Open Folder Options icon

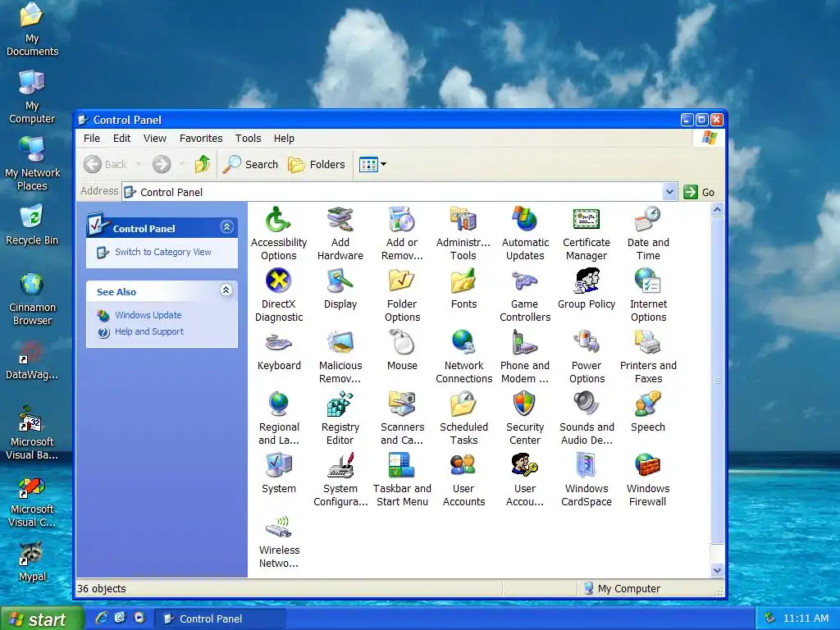tap(402, 281)
